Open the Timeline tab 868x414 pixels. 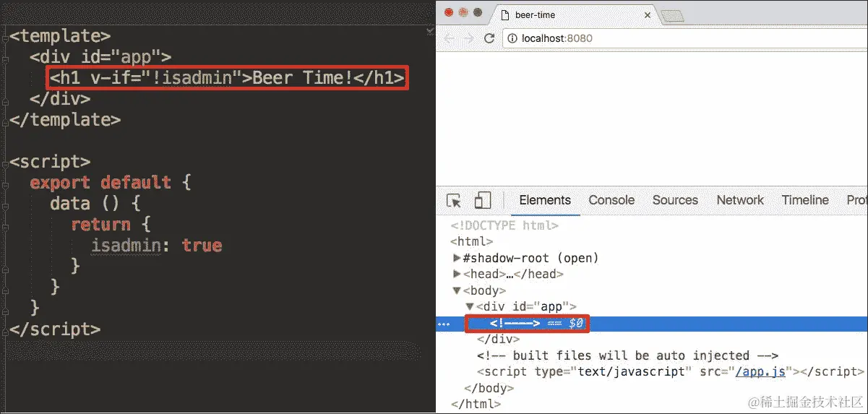[x=805, y=200]
